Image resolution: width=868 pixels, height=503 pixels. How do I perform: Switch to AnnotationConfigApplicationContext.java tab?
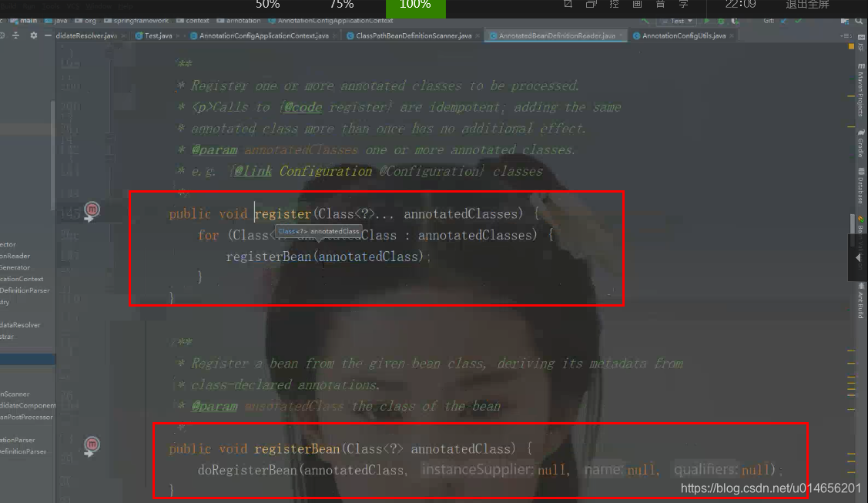[x=263, y=36]
